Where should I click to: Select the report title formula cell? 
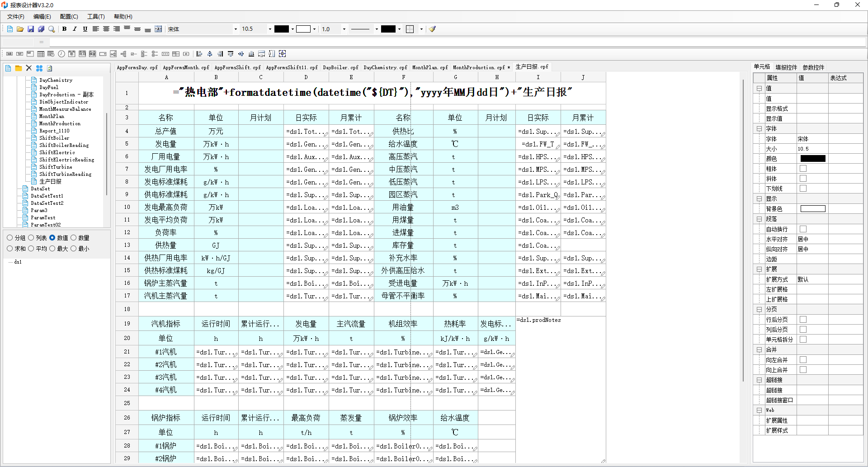pos(372,93)
